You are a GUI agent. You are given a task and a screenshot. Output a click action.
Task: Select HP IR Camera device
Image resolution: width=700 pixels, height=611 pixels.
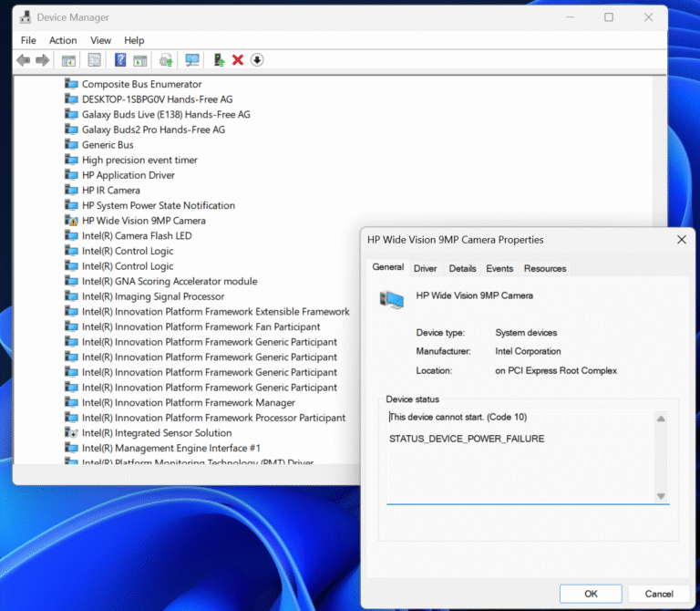pyautogui.click(x=111, y=191)
